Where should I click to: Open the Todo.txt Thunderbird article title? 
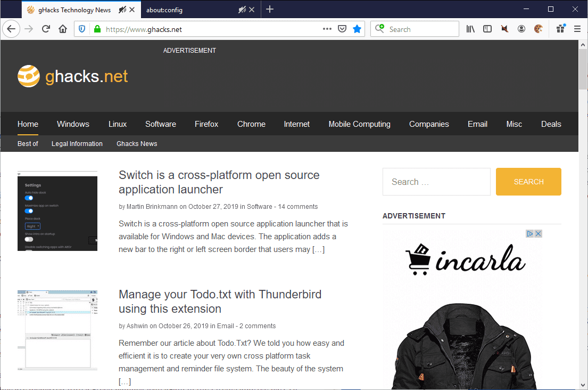pyautogui.click(x=220, y=302)
